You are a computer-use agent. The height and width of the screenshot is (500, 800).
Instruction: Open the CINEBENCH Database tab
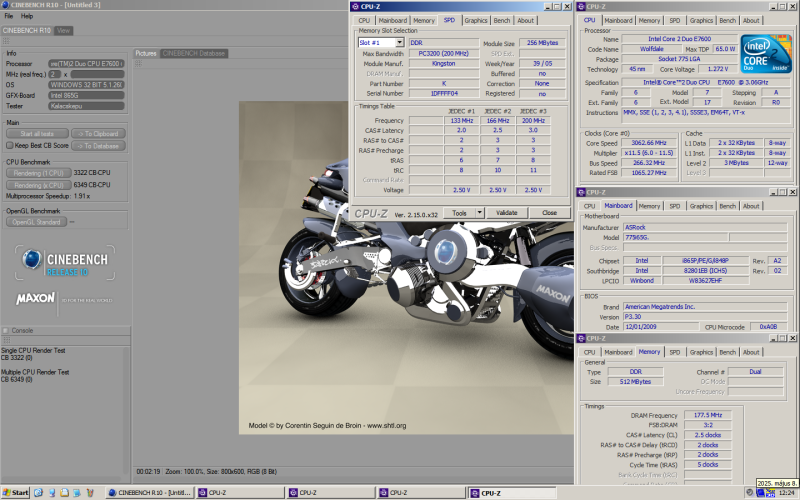coord(194,54)
